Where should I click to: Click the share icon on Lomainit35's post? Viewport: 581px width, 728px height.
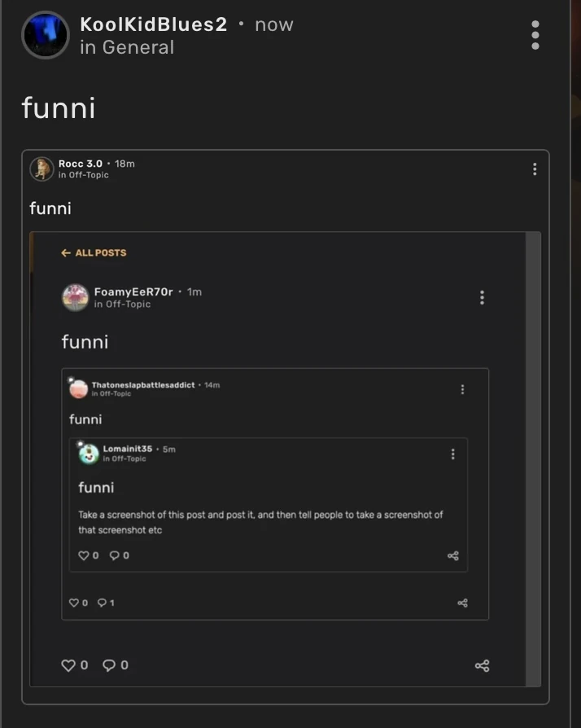point(453,555)
